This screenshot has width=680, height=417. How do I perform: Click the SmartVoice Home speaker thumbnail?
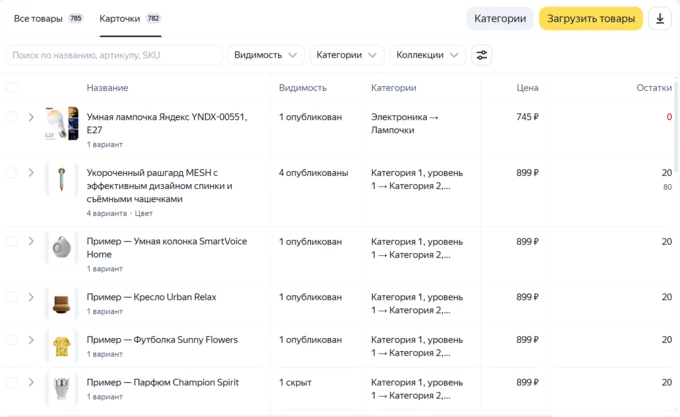pyautogui.click(x=61, y=248)
